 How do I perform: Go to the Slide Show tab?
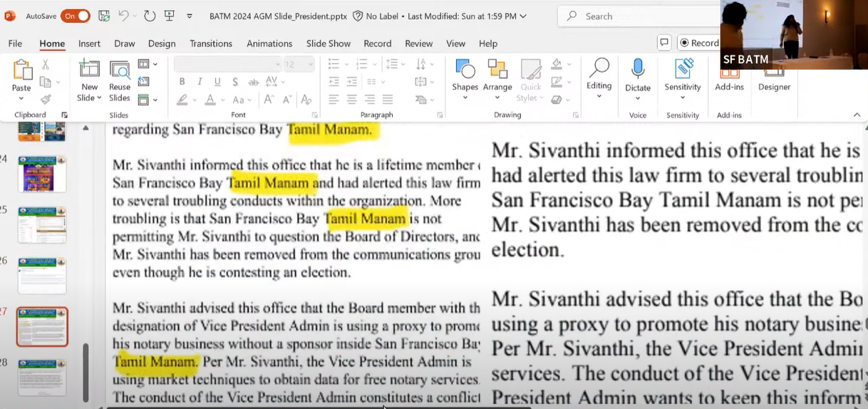click(329, 43)
